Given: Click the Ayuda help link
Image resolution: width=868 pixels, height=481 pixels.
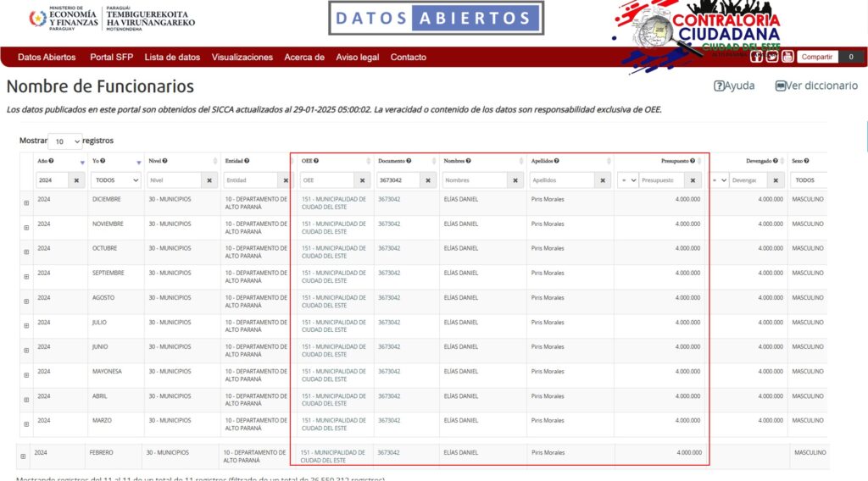Looking at the screenshot, I should 734,86.
